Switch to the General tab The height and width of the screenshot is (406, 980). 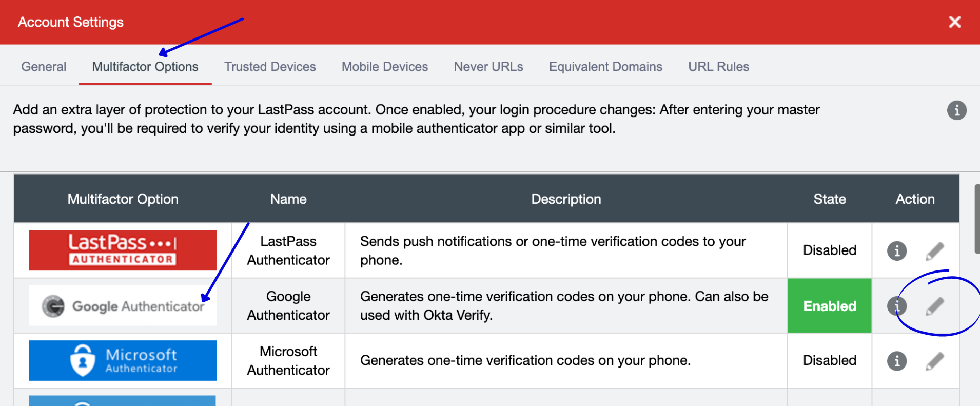point(44,67)
